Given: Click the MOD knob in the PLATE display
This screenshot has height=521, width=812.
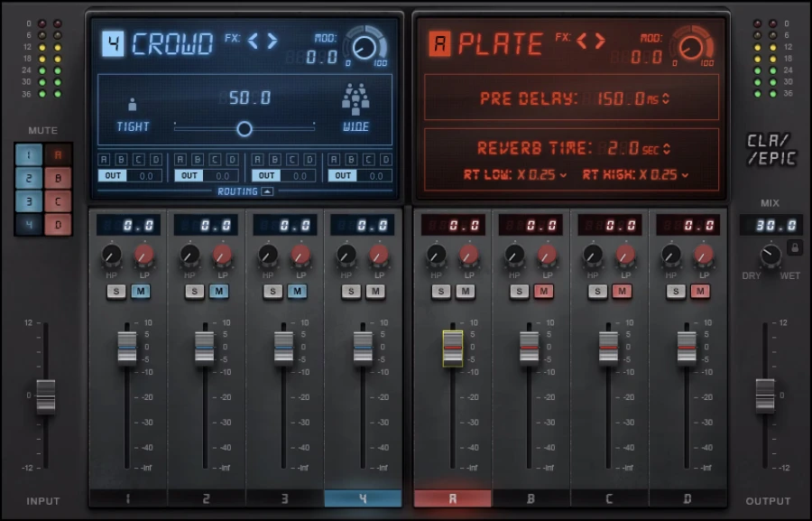Looking at the screenshot, I should (x=691, y=48).
